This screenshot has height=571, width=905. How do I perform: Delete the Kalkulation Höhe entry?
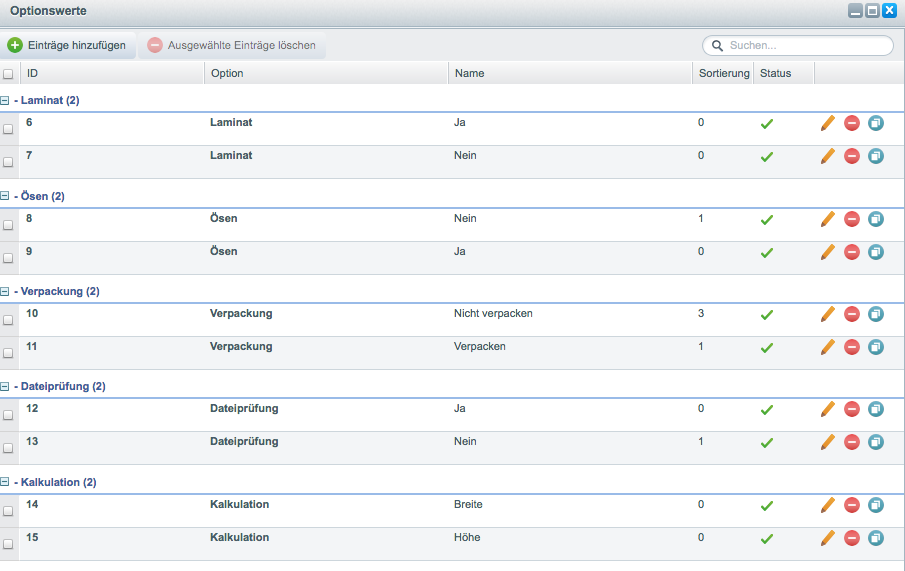click(852, 538)
